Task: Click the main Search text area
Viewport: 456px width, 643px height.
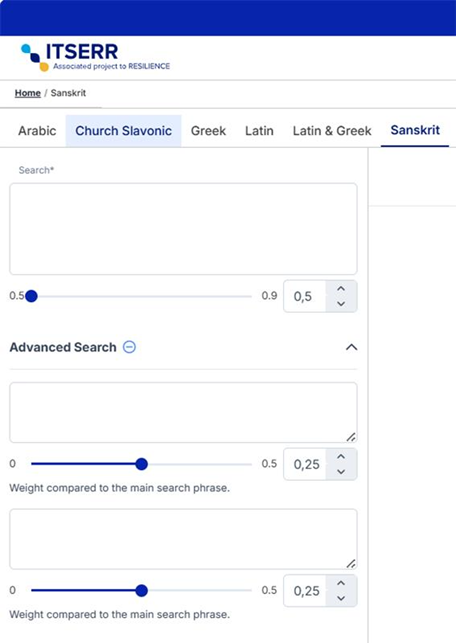Action: tap(183, 229)
